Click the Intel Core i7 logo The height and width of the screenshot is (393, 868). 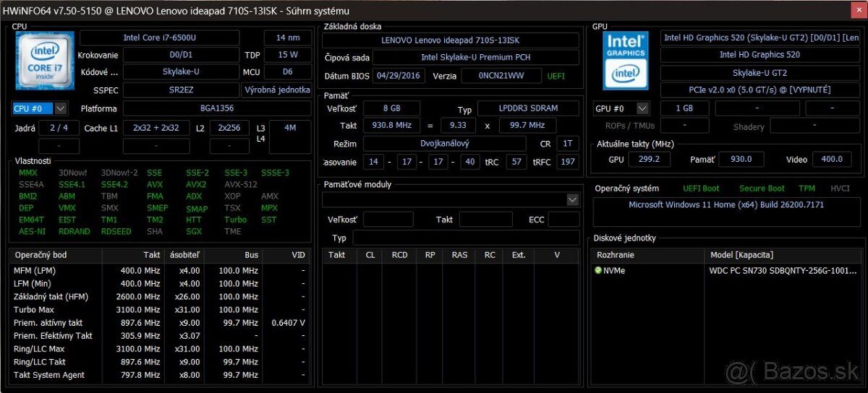click(43, 61)
